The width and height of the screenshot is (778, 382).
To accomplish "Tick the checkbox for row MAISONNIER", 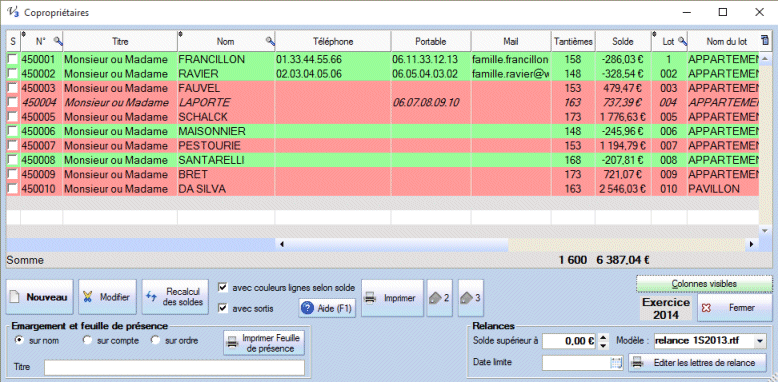I will pos(12,131).
